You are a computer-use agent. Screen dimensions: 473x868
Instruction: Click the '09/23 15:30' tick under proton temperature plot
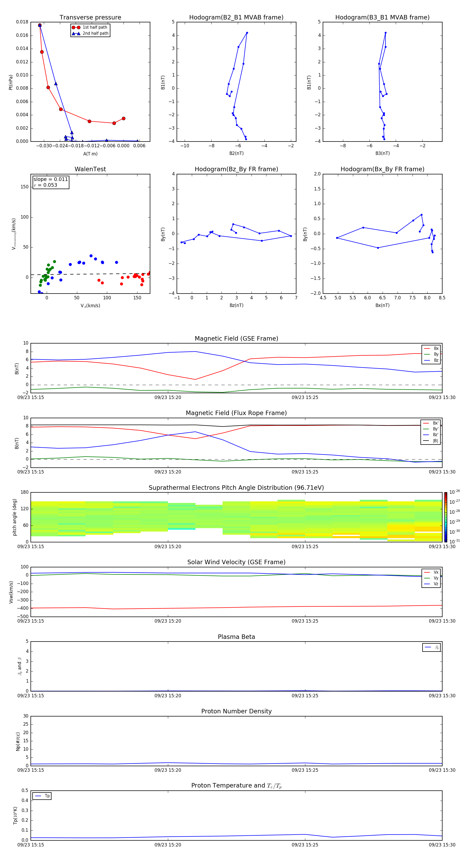pyautogui.click(x=442, y=845)
